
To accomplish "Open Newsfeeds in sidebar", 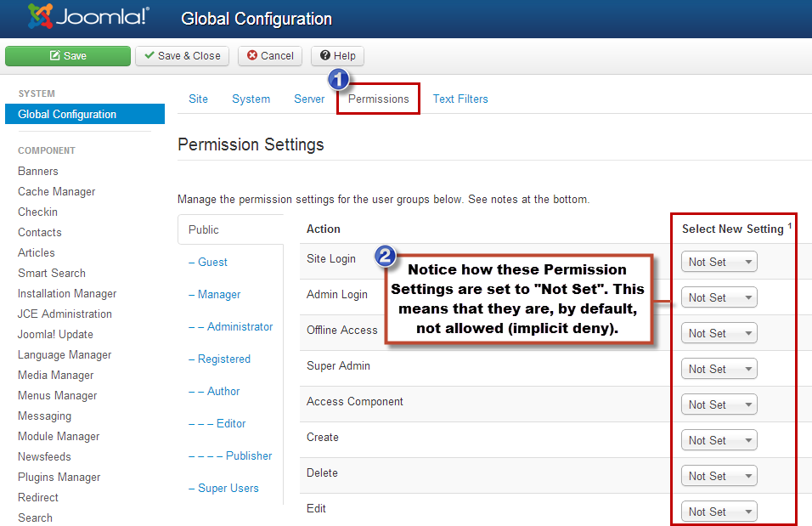I will 44,456.
